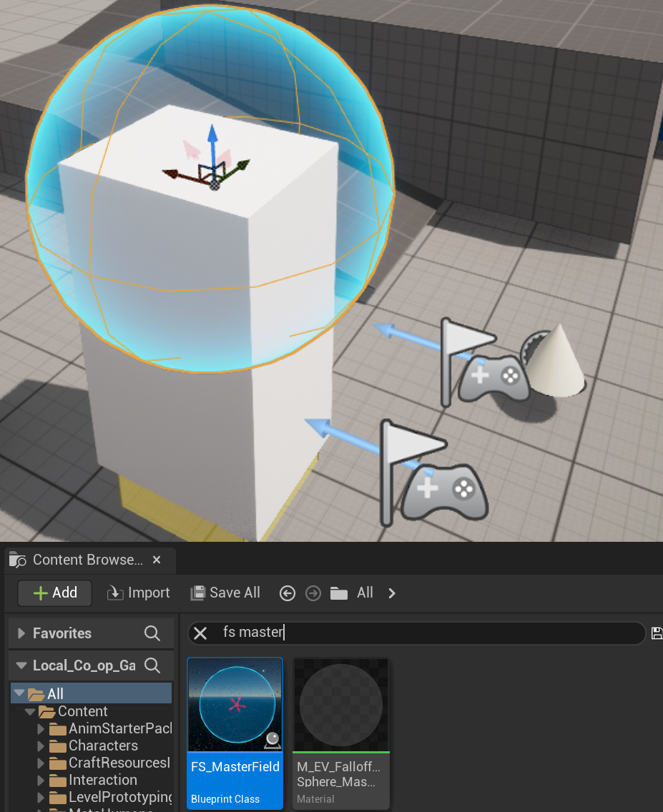
Task: Select the upper Player Start gamepad icon
Action: pos(493,378)
